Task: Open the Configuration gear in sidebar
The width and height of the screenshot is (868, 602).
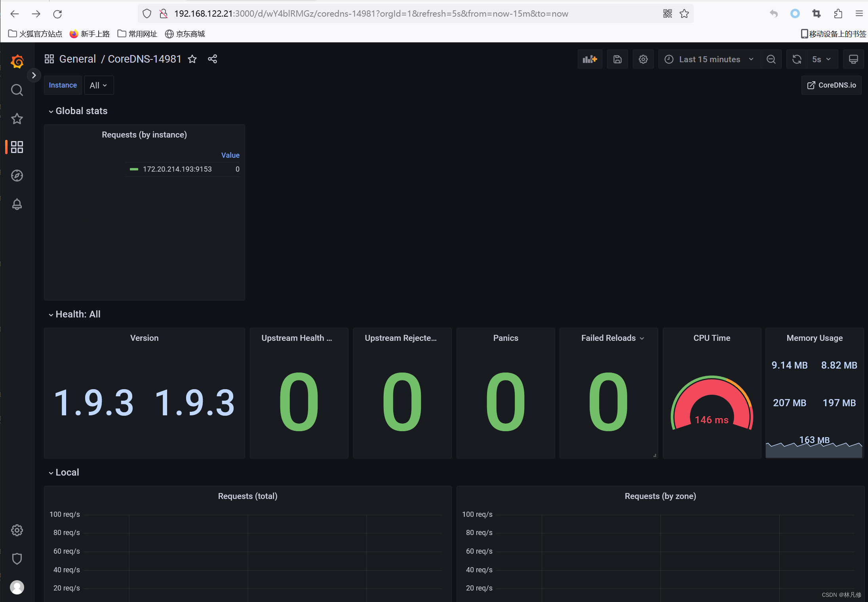Action: click(17, 530)
